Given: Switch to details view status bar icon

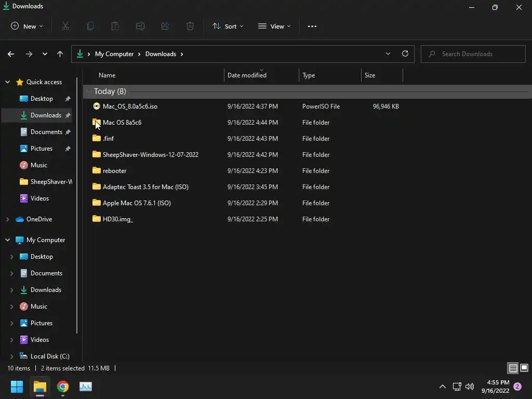Looking at the screenshot, I should (x=513, y=368).
